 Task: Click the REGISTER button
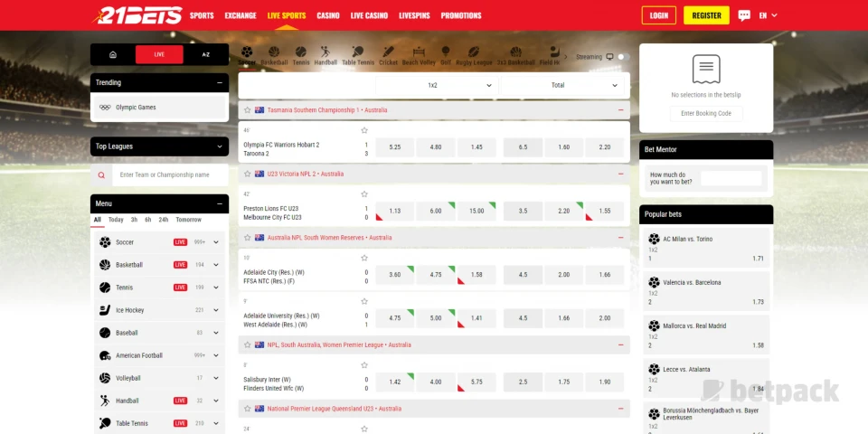click(x=706, y=15)
